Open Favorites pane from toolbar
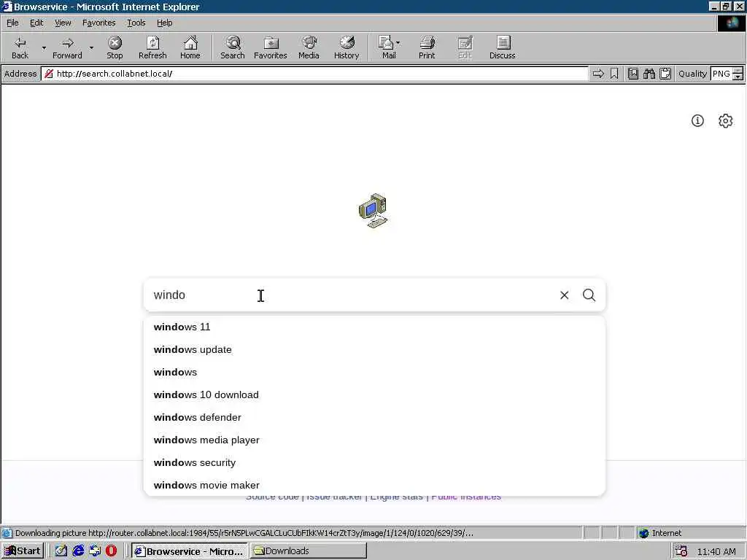Viewport: 747px width, 560px height. click(271, 47)
